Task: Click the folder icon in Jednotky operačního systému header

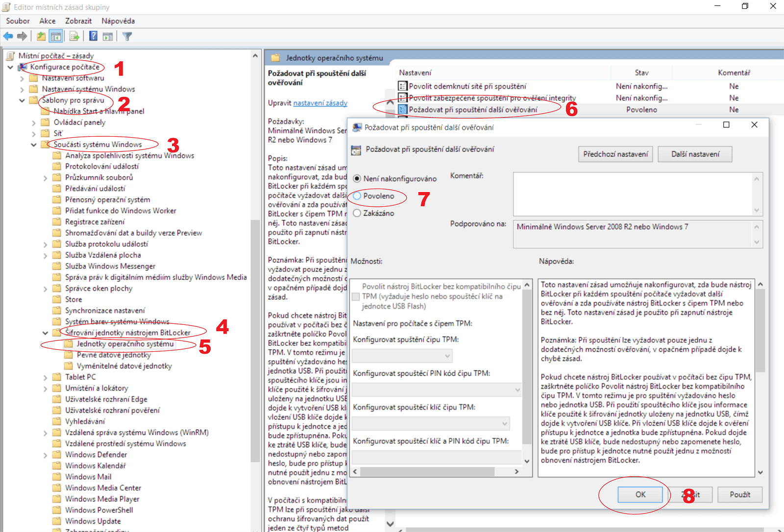Action: point(275,58)
